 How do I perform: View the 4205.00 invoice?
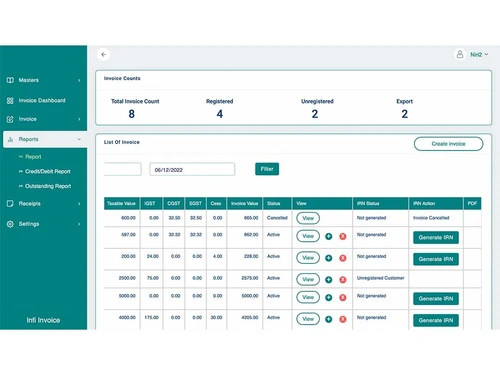[308, 319]
